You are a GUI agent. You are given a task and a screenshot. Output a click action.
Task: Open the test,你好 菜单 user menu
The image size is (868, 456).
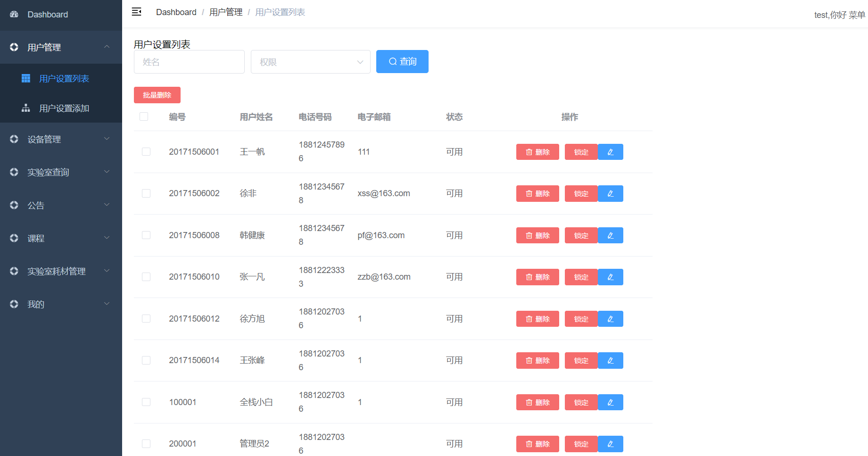(x=840, y=15)
